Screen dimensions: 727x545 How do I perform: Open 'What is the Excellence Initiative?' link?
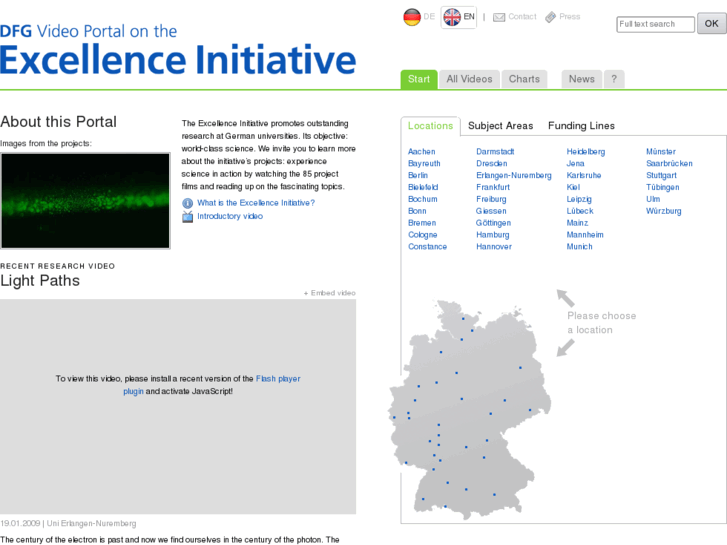(256, 203)
